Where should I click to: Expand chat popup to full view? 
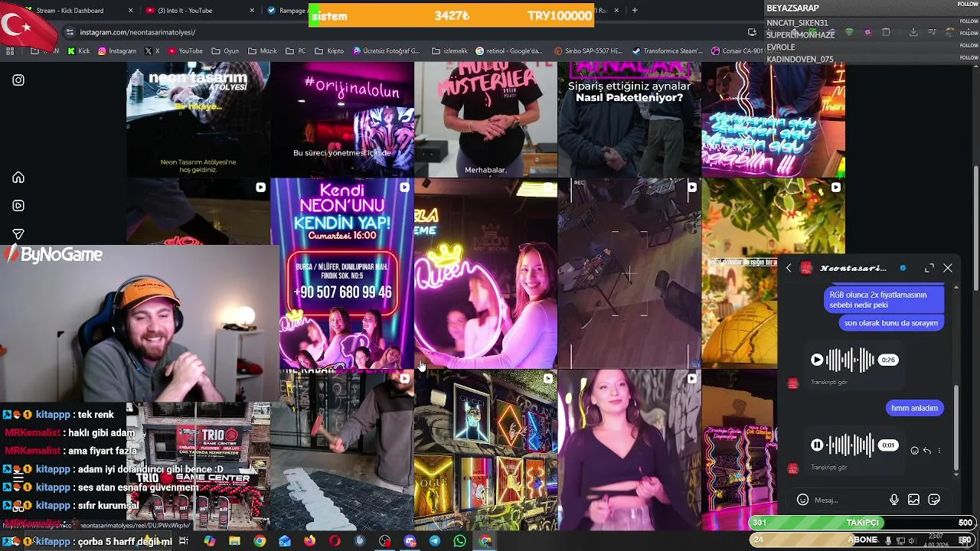[x=929, y=268]
